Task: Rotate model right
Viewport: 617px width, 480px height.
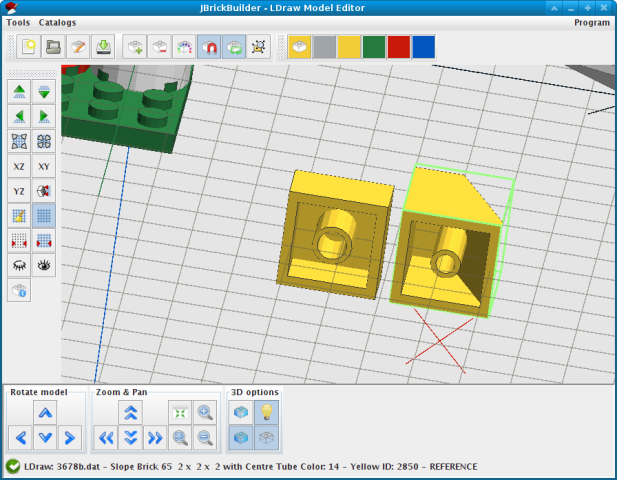Action: pyautogui.click(x=70, y=437)
